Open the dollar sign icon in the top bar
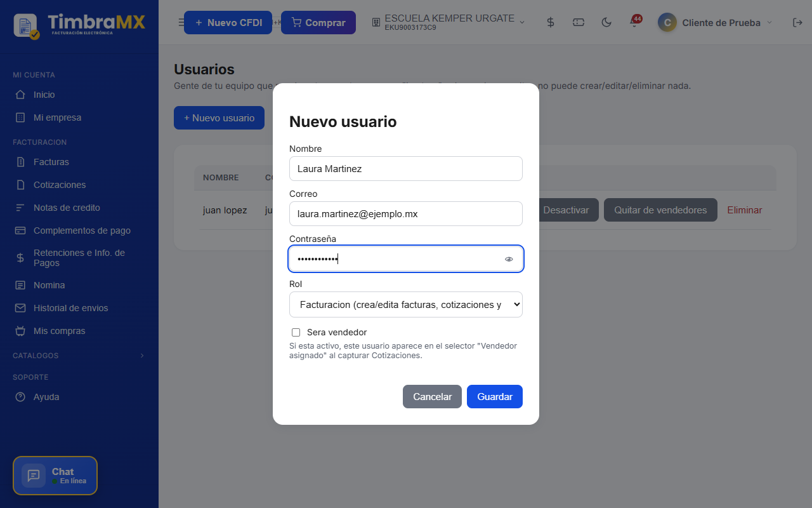812x508 pixels. click(551, 22)
